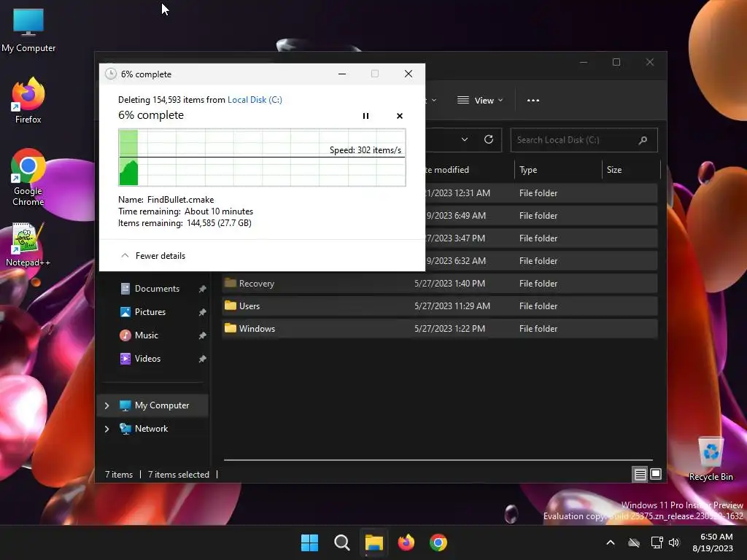
Task: Click the crossed-out cloud tray icon
Action: coord(634,542)
